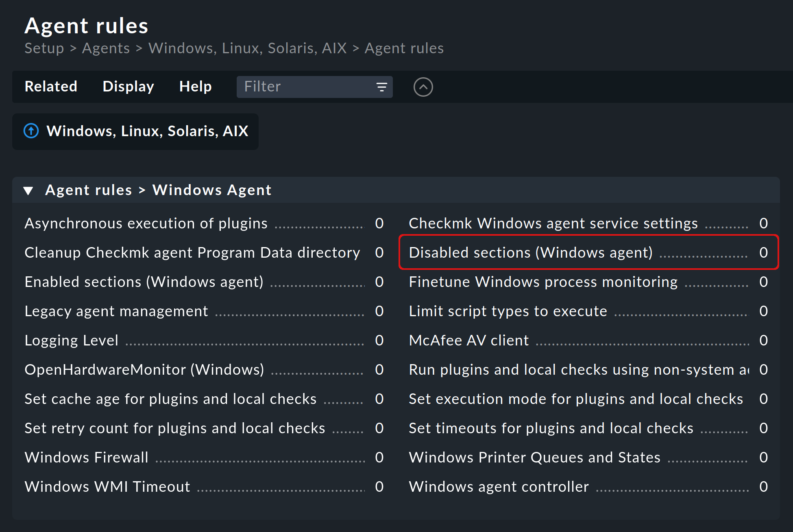This screenshot has width=793, height=532.
Task: Open OpenHardwareMonitor (Windows) rule
Action: coord(144,370)
